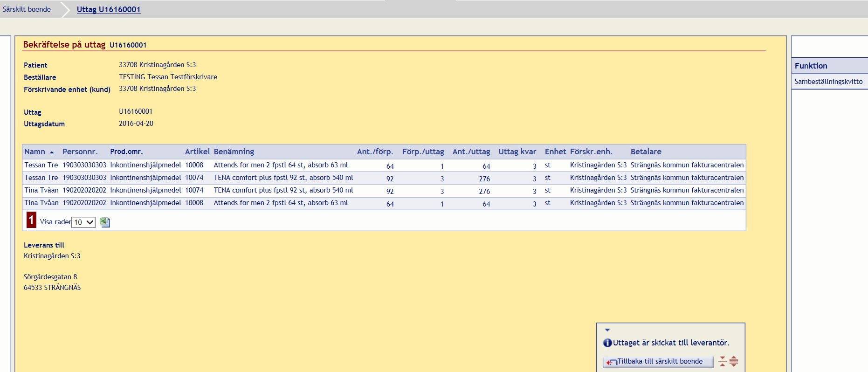This screenshot has width=868, height=372.
Task: Sort by the Artikel column header
Action: coord(197,152)
